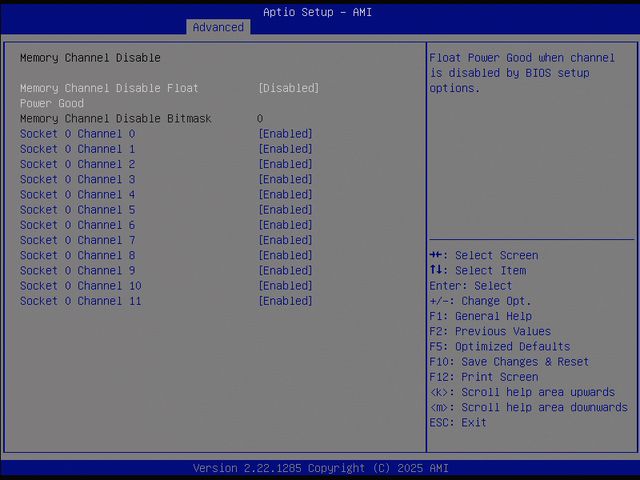Click the ESC: Exit hint
This screenshot has width=640, height=480.
coord(458,422)
